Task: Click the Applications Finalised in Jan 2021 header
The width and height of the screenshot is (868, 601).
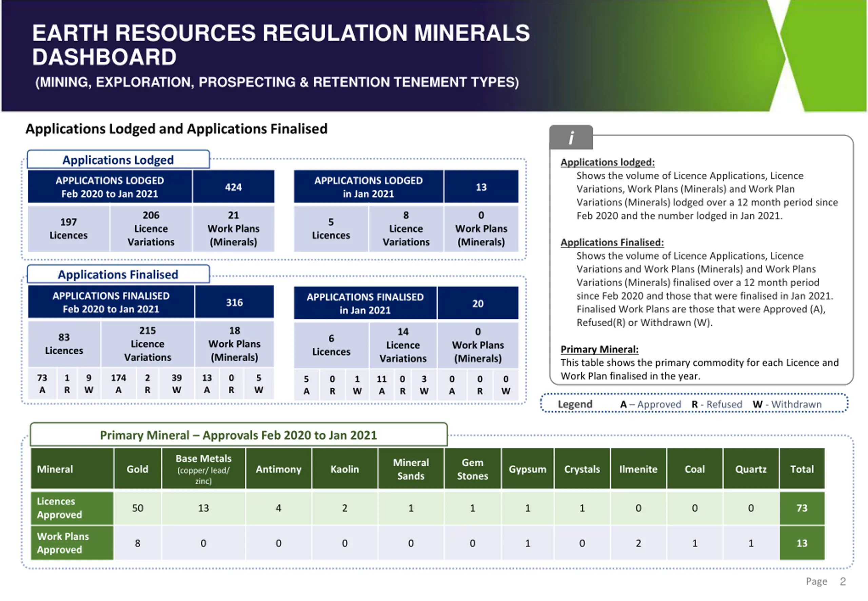Action: [x=365, y=304]
